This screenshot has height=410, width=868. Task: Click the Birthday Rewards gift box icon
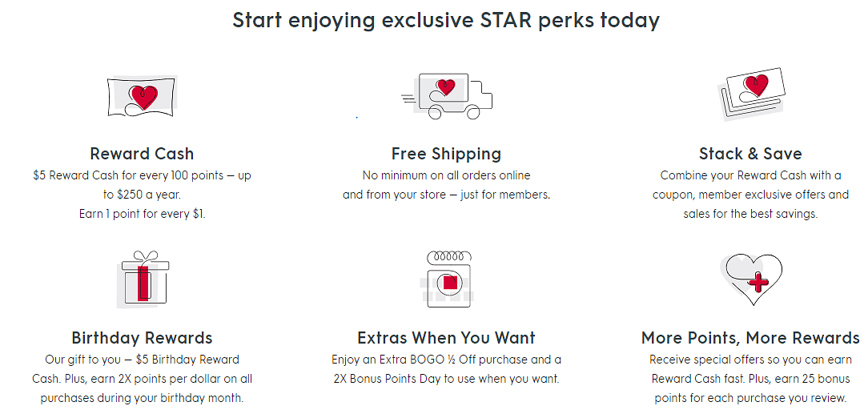click(143, 277)
